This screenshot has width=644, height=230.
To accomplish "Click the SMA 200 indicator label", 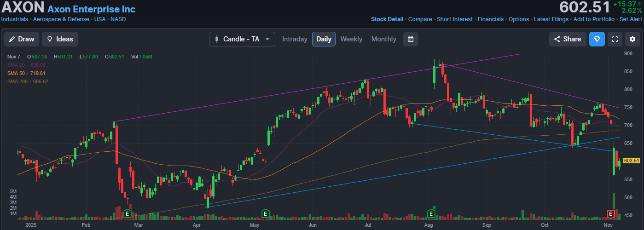I will click(28, 81).
